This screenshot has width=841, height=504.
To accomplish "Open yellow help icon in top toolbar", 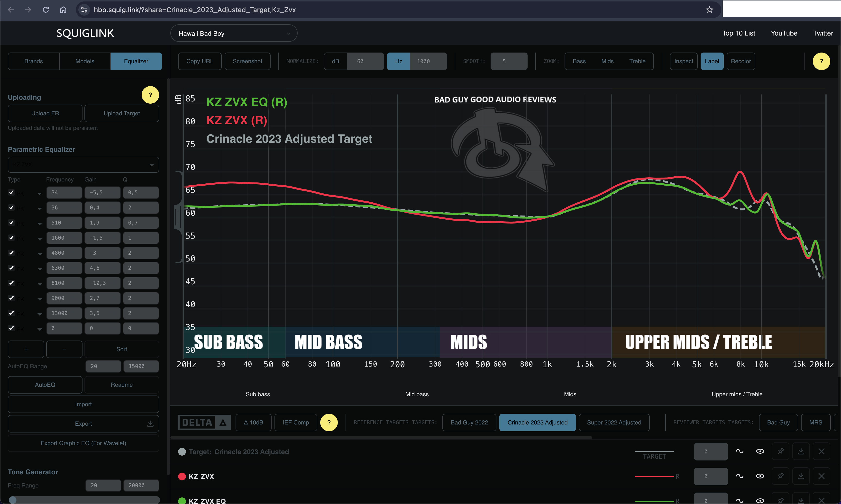I will click(821, 61).
